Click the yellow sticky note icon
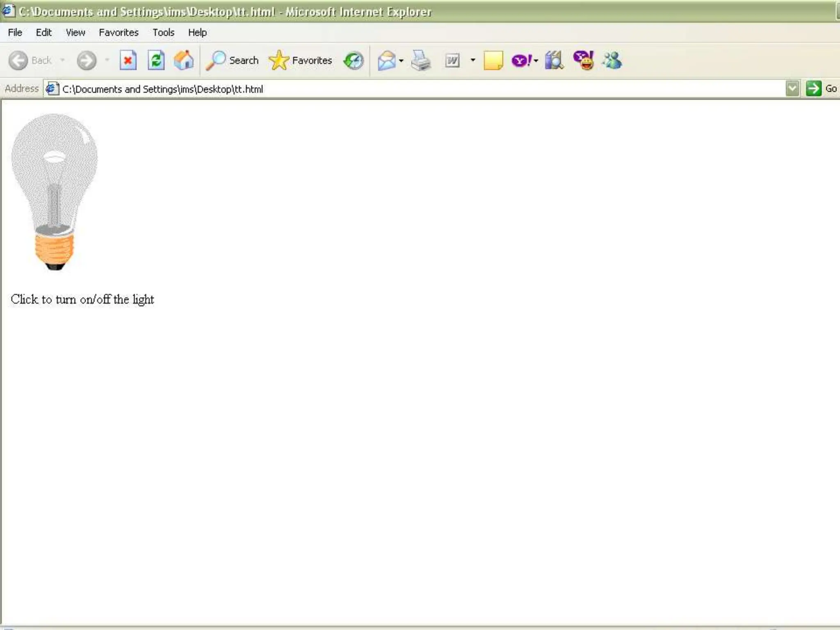This screenshot has height=630, width=840. (x=493, y=61)
